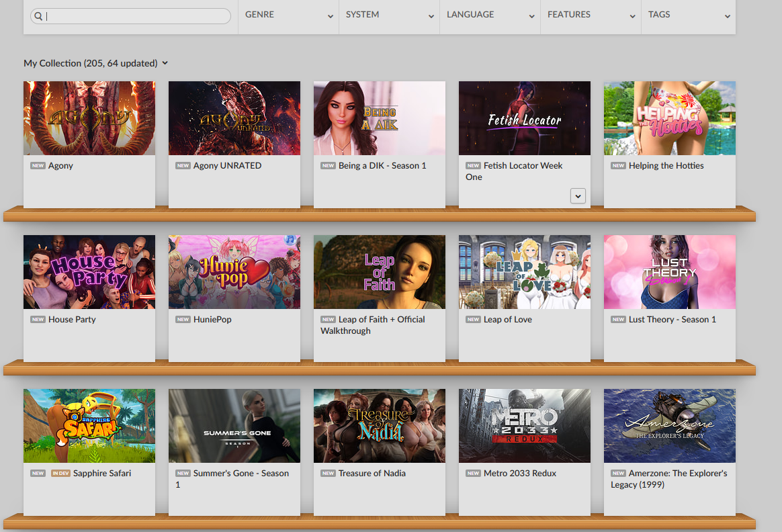This screenshot has height=532, width=782.
Task: Open the Sapphire Safari game cover
Action: click(89, 426)
